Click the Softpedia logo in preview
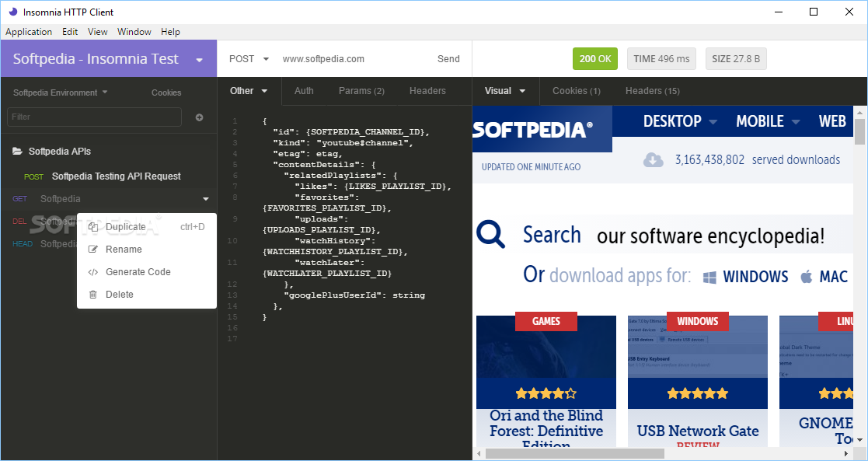 (532, 130)
